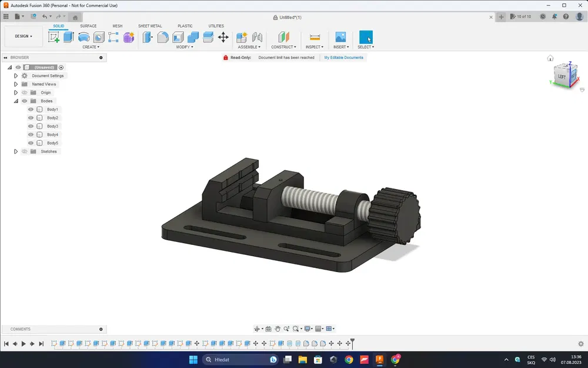Click the Orbit icon in navigation bar
Screen dimensions: 588x368
[258, 329]
